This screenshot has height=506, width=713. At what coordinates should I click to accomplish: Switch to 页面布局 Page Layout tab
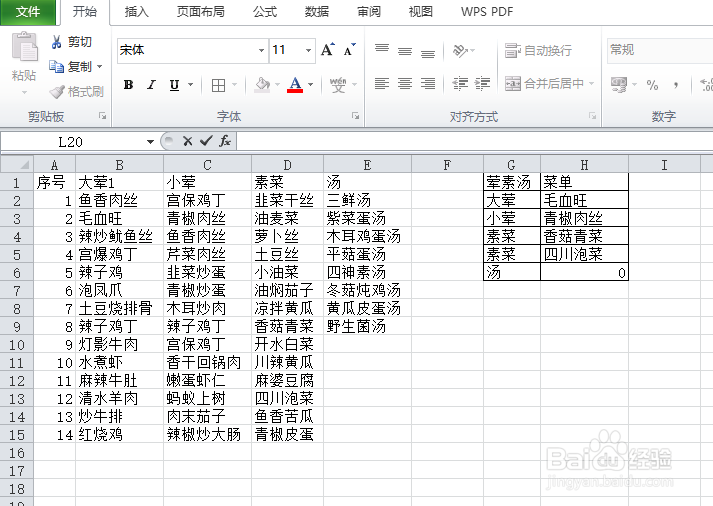[201, 12]
